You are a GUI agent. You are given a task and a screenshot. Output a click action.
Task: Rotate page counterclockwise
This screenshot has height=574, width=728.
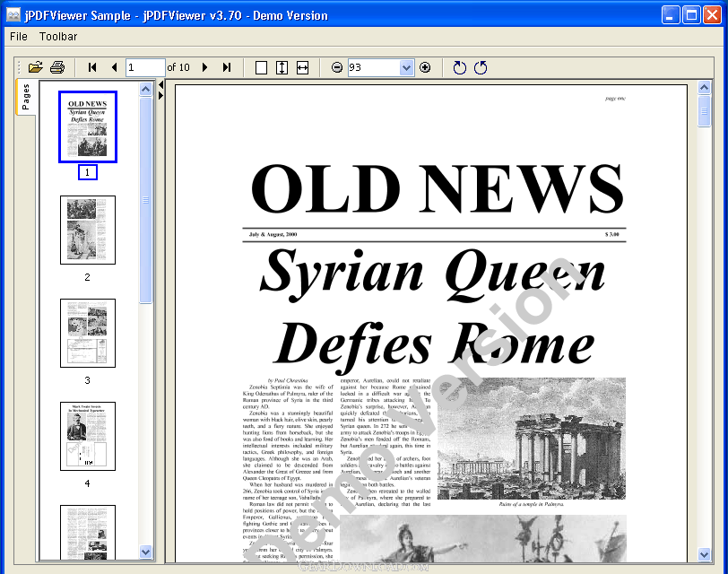[481, 68]
